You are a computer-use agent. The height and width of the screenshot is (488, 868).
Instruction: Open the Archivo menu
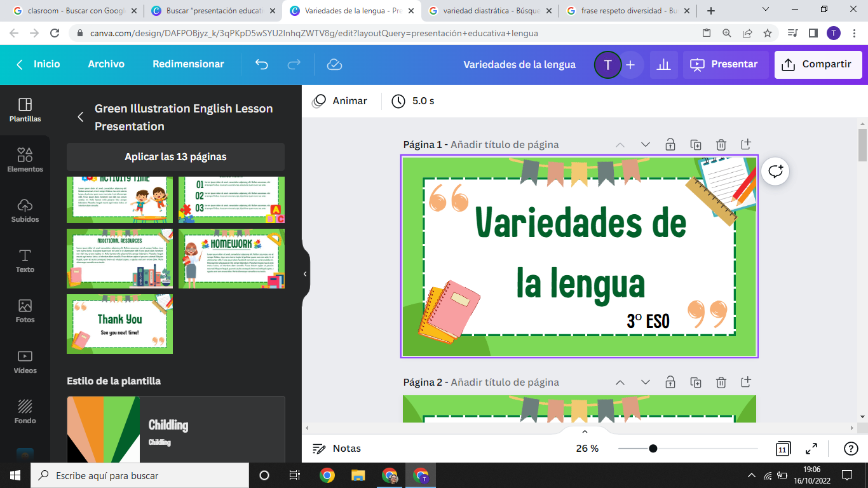(x=106, y=64)
